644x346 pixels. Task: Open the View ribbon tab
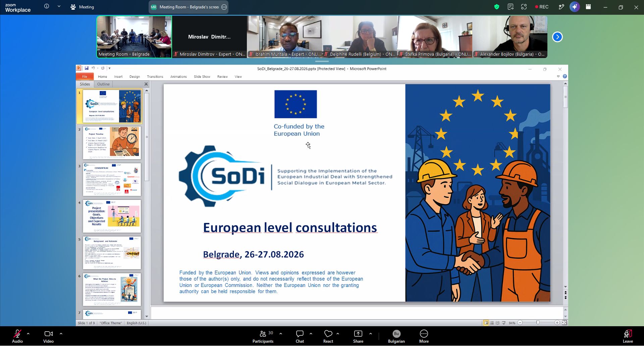(x=238, y=77)
